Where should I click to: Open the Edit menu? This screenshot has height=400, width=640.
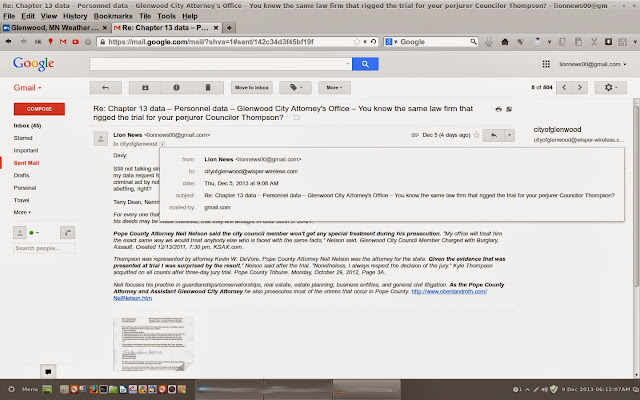coord(28,16)
